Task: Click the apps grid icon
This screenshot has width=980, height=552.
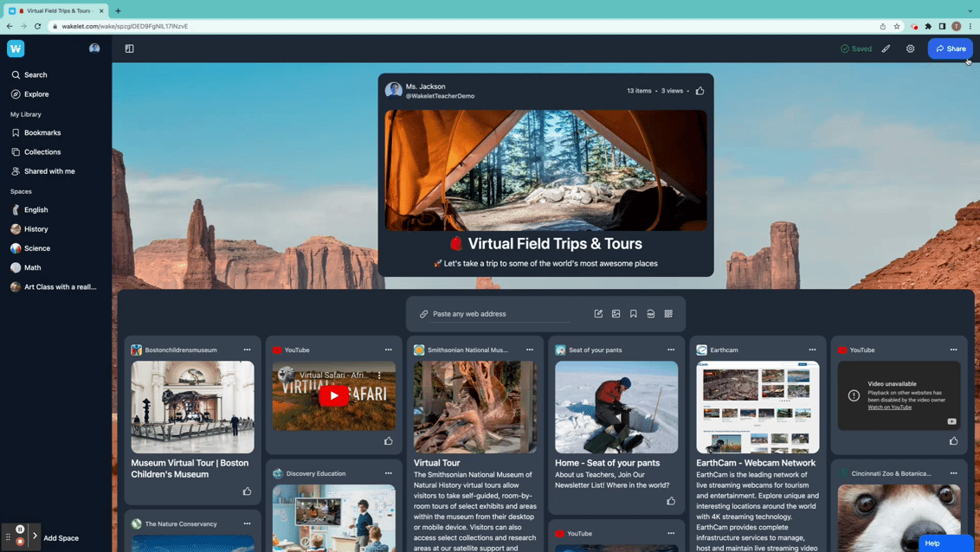Action: click(668, 313)
